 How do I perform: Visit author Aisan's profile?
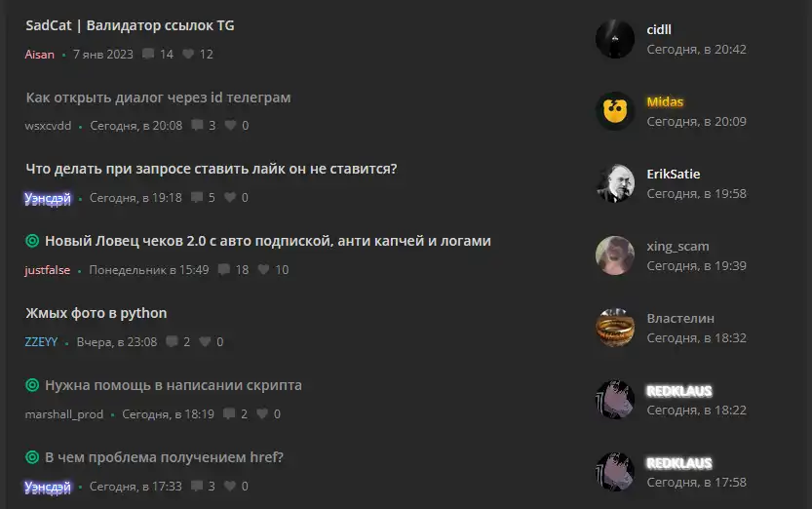pyautogui.click(x=39, y=55)
